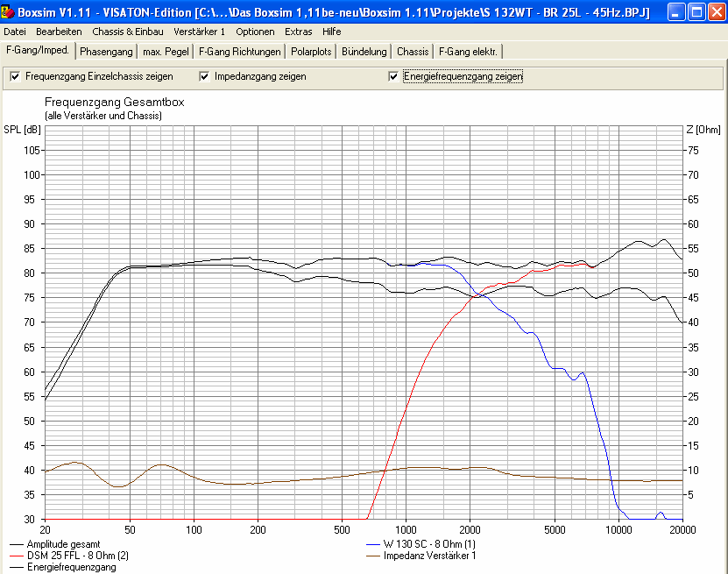This screenshot has width=728, height=574.
Task: Expand the Extras menu
Action: click(x=299, y=32)
